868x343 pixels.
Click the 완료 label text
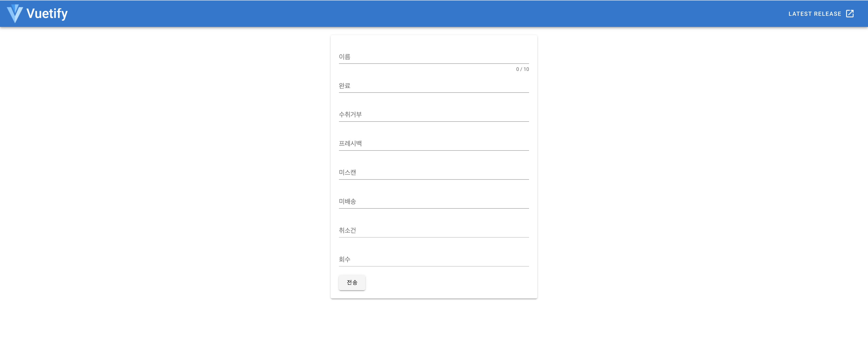coord(344,86)
